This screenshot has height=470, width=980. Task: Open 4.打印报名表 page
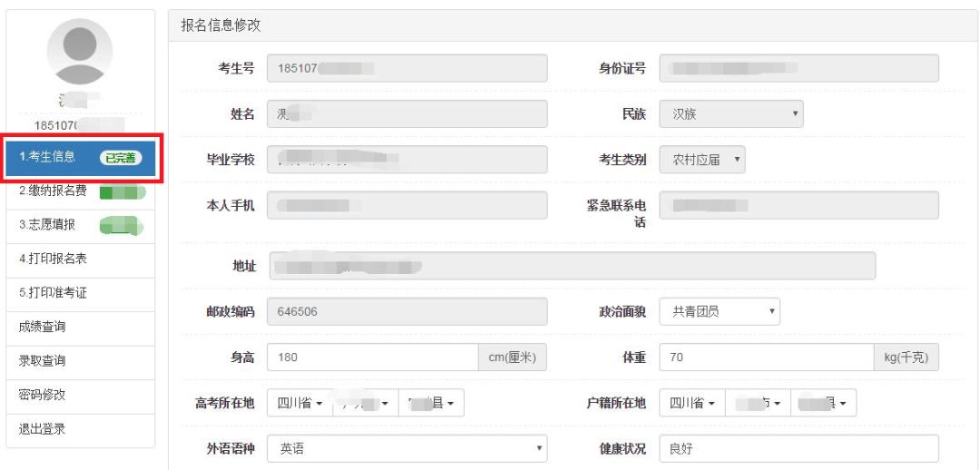click(81, 259)
